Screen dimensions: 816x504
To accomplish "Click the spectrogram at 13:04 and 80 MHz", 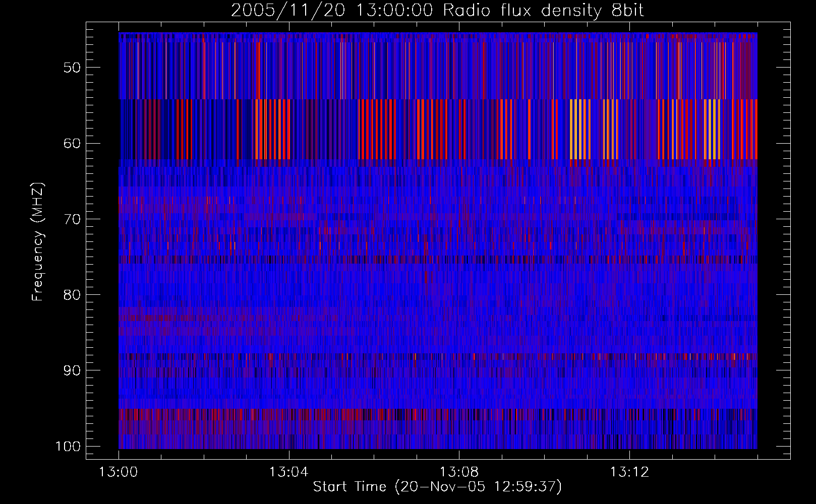I will point(289,294).
